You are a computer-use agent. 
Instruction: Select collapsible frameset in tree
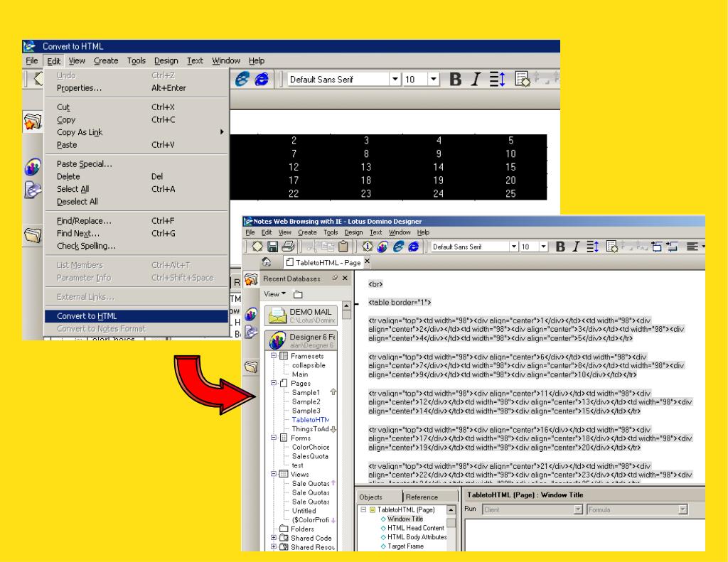[309, 365]
